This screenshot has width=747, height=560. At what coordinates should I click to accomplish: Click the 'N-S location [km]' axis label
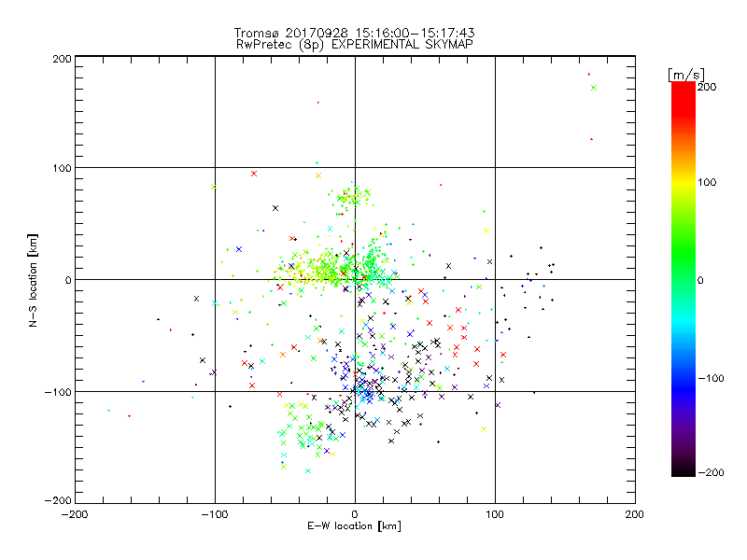(33, 280)
